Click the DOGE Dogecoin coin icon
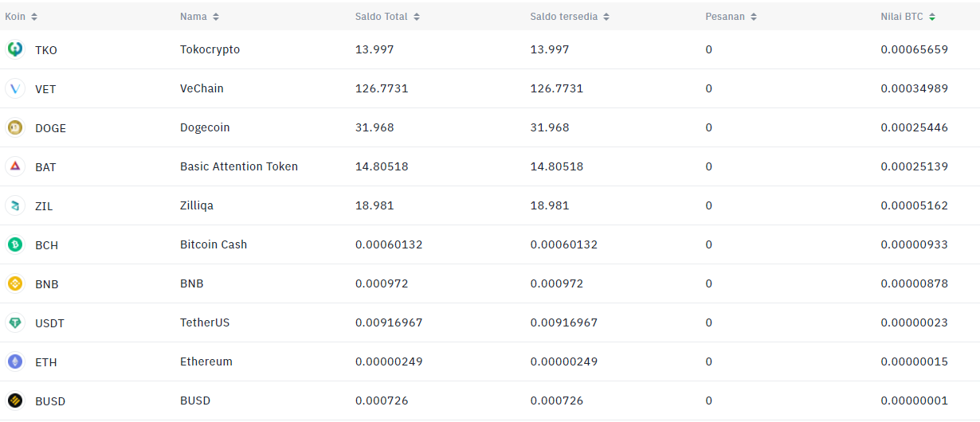This screenshot has width=980, height=422. click(14, 127)
